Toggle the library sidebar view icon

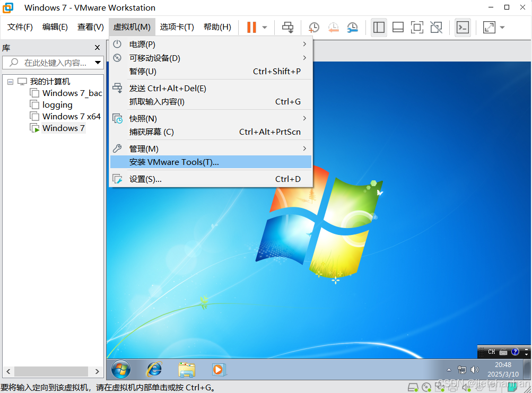[x=379, y=27]
